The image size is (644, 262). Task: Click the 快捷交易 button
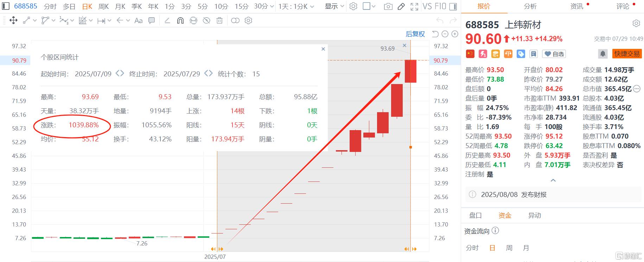[627, 54]
